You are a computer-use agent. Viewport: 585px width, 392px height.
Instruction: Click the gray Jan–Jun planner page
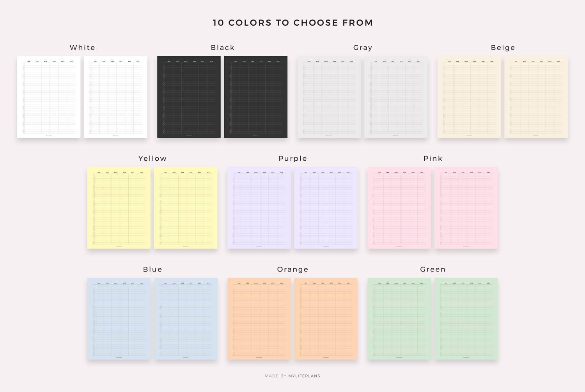(329, 97)
